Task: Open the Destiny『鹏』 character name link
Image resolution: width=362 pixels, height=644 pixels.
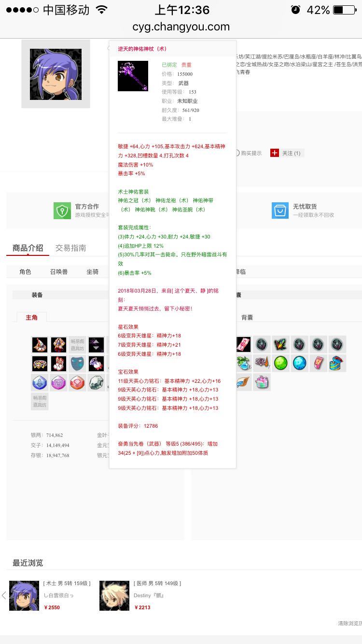Action: coord(149,595)
